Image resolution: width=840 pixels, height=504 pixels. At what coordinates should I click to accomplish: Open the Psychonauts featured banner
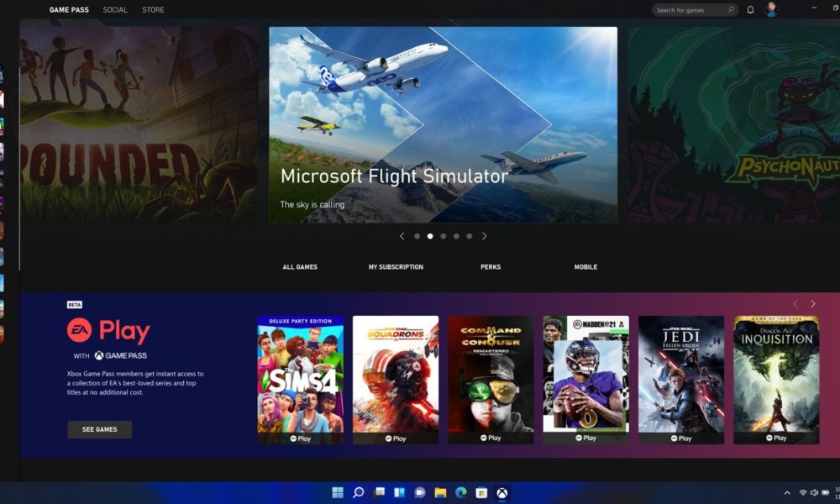coord(734,125)
